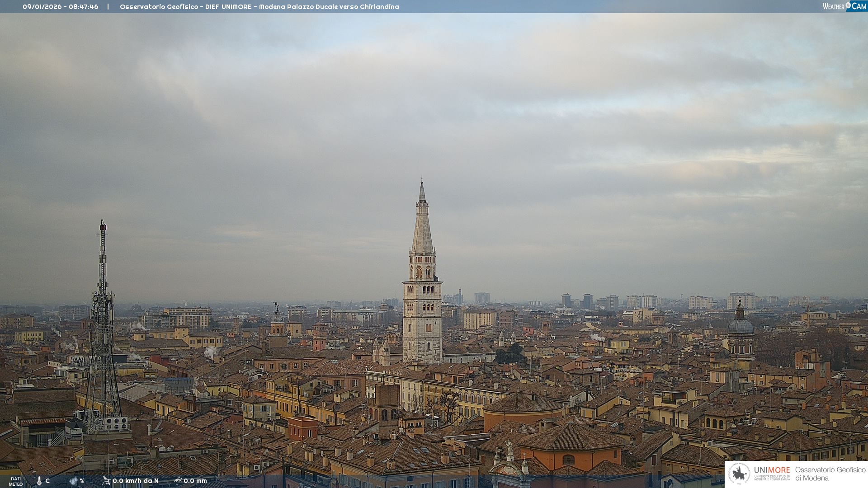
Task: Click the wind anemometer icon
Action: (106, 481)
